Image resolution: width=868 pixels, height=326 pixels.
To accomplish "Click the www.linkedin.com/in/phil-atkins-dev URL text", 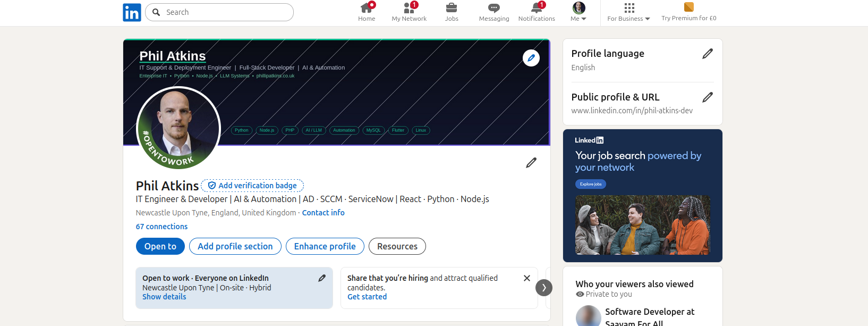I will (632, 111).
